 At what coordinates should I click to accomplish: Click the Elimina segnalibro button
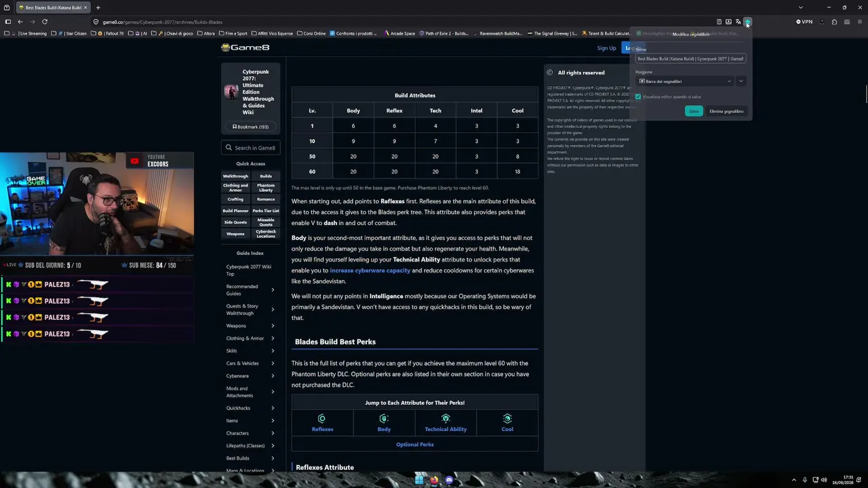pyautogui.click(x=726, y=111)
